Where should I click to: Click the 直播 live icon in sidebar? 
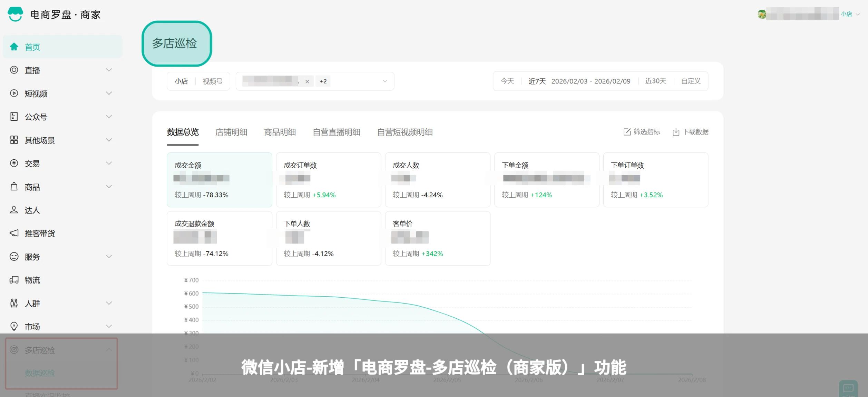pyautogui.click(x=14, y=70)
